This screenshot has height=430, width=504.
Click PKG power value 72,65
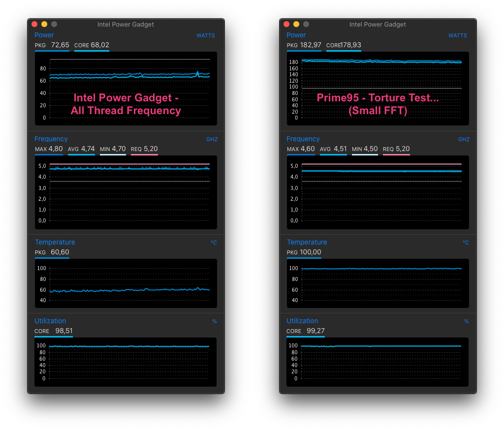(60, 45)
